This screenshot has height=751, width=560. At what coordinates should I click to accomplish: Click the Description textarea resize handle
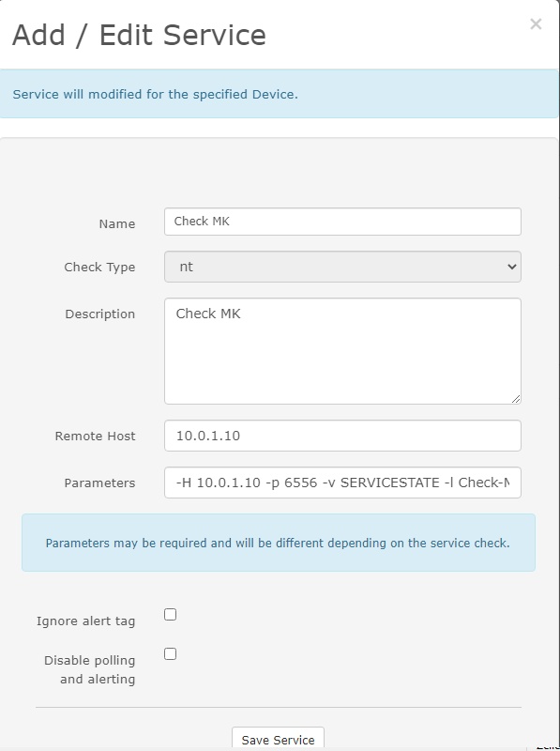pyautogui.click(x=515, y=397)
